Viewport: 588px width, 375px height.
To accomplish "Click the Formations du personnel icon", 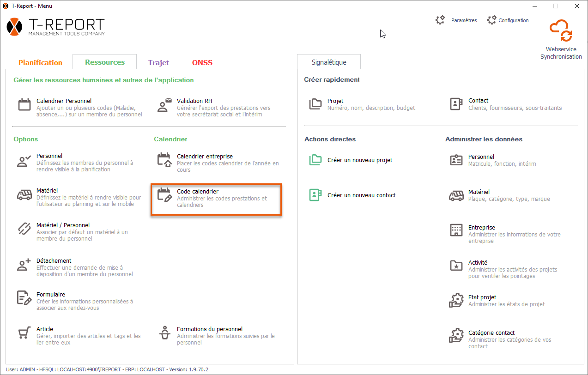I will pyautogui.click(x=164, y=333).
